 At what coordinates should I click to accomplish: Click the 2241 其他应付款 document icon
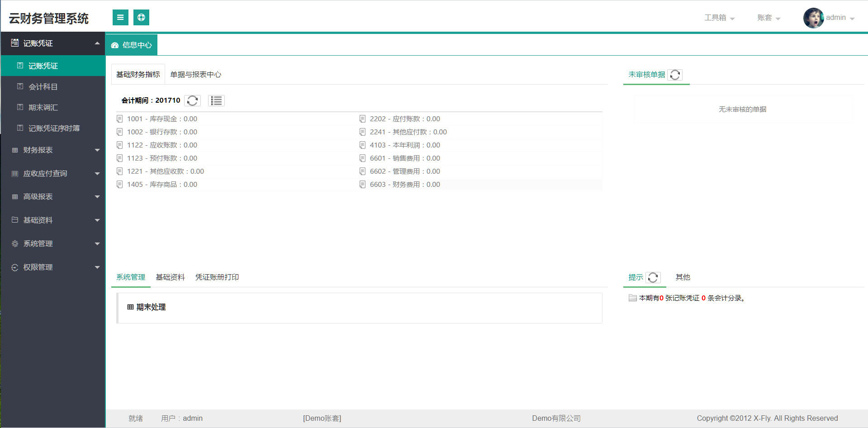[x=363, y=132]
